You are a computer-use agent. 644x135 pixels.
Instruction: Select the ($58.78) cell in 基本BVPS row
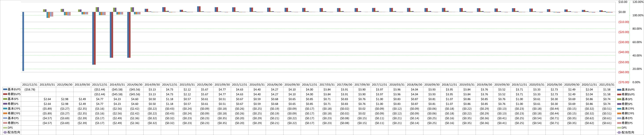coord(30,90)
